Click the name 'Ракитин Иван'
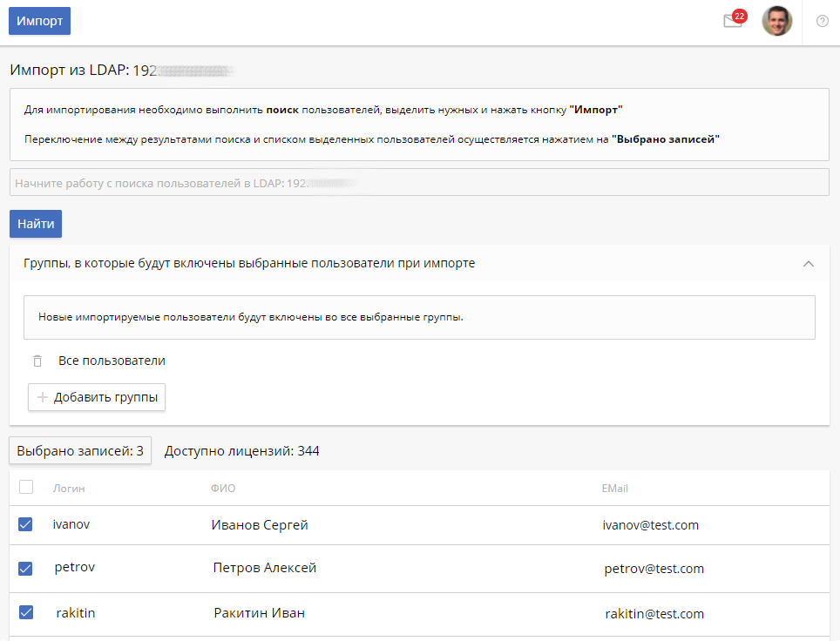The image size is (840, 641). tap(260, 613)
